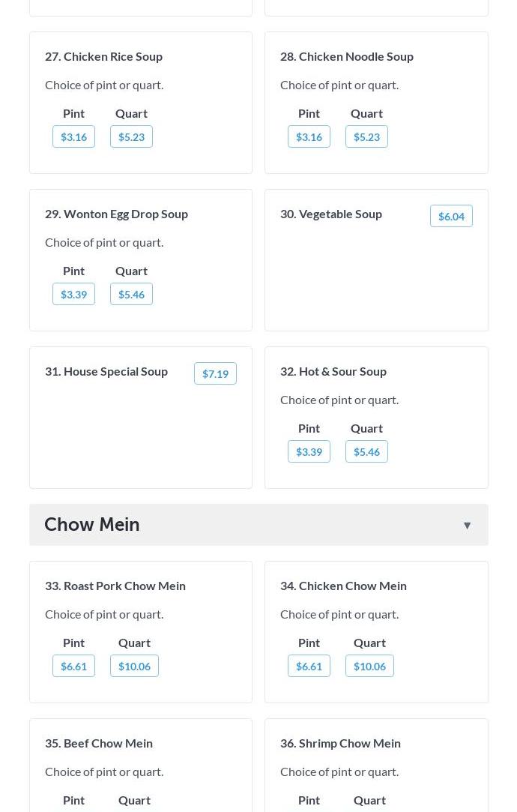
Task: Select quart Chicken Chow Mein $10.06
Action: [369, 666]
